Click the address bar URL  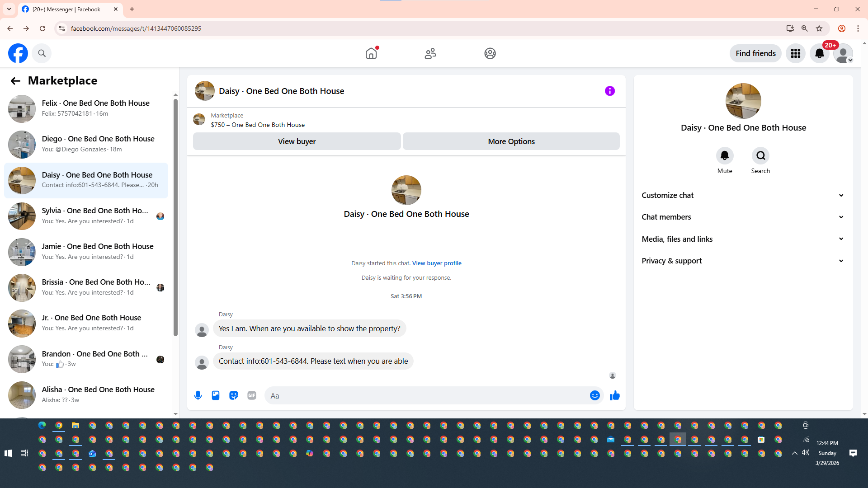pos(136,28)
